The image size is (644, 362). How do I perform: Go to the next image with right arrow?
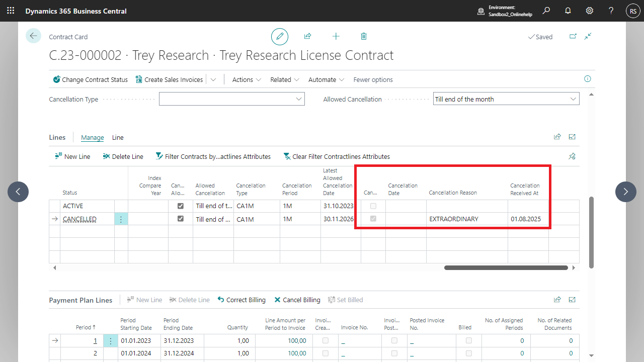coord(626,192)
